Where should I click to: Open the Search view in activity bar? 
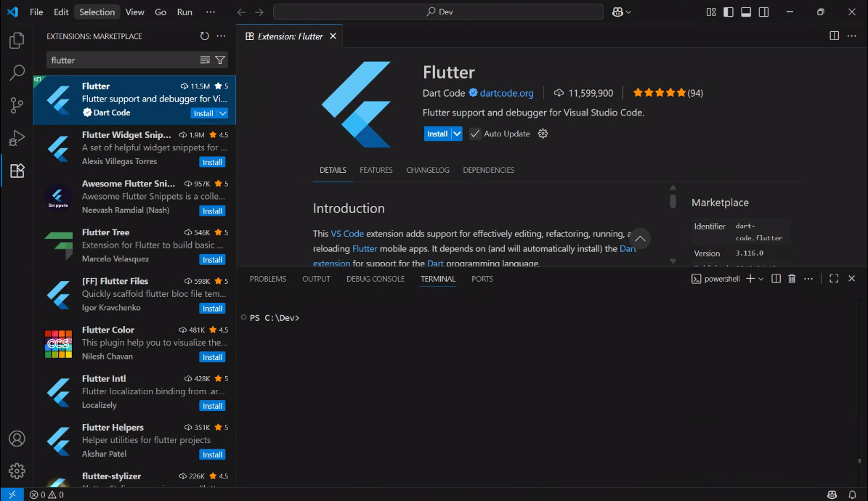[17, 73]
